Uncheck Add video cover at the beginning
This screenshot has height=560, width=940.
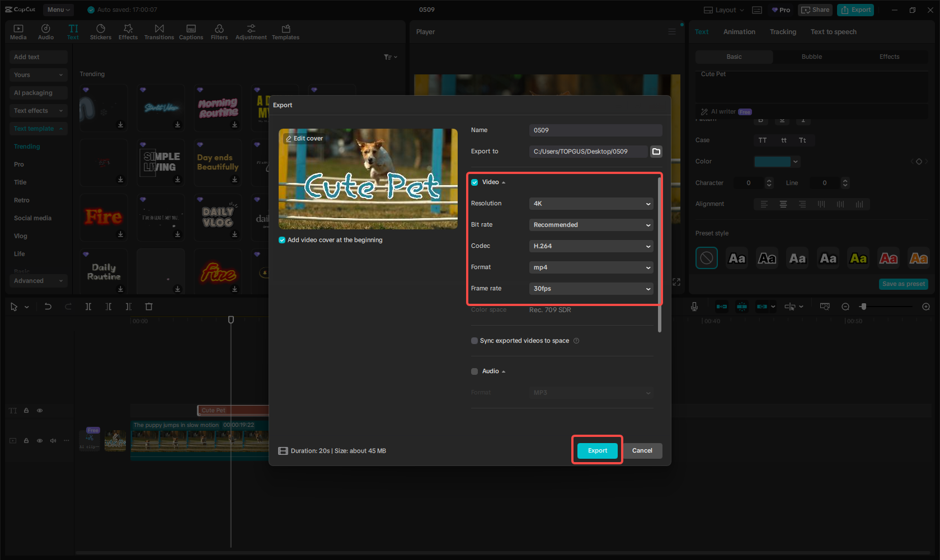tap(281, 239)
